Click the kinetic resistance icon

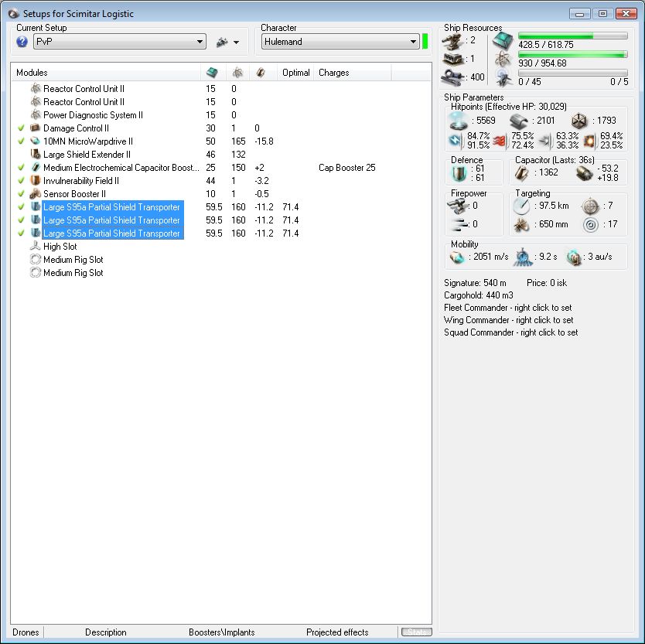click(x=544, y=141)
